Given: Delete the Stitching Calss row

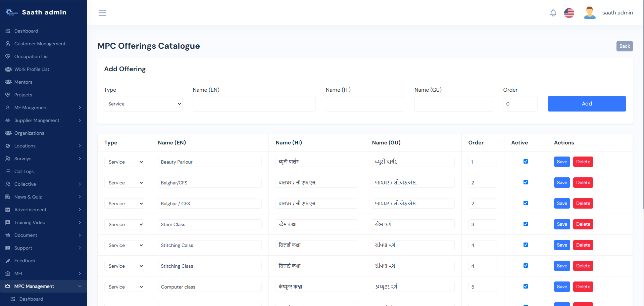Looking at the screenshot, I should pos(583,245).
